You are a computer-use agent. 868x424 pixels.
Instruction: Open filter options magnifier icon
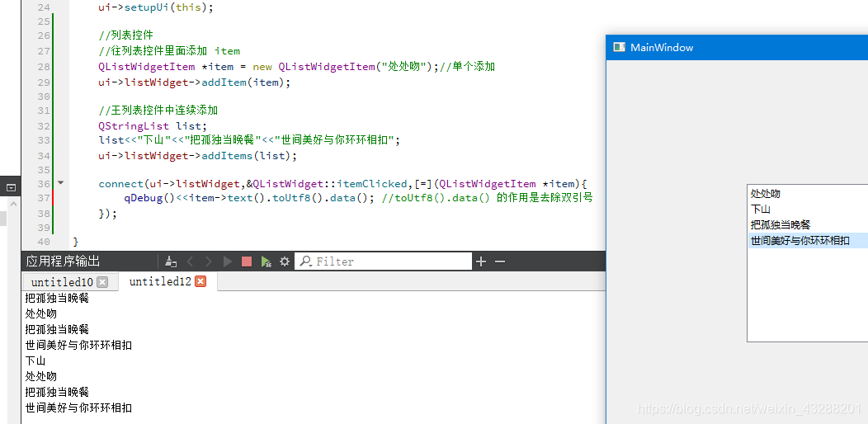(305, 261)
